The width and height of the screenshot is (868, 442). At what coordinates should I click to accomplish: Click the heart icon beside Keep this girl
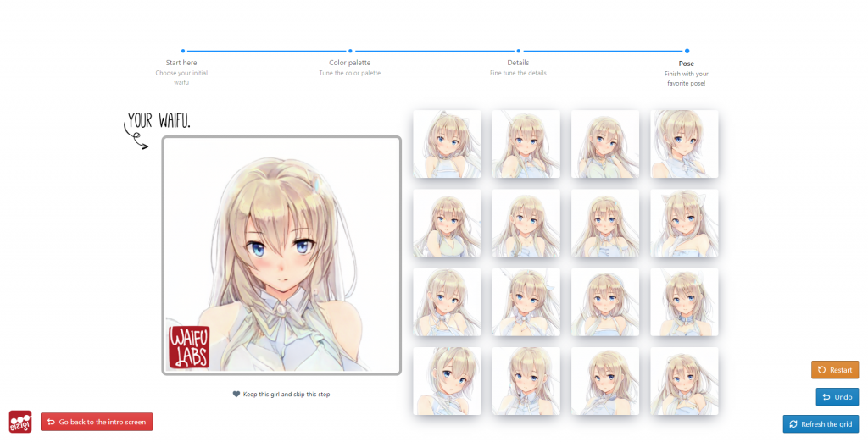click(236, 395)
